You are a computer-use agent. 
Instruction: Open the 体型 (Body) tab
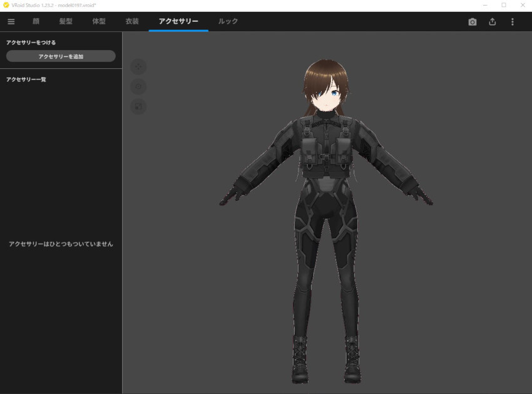(x=99, y=21)
